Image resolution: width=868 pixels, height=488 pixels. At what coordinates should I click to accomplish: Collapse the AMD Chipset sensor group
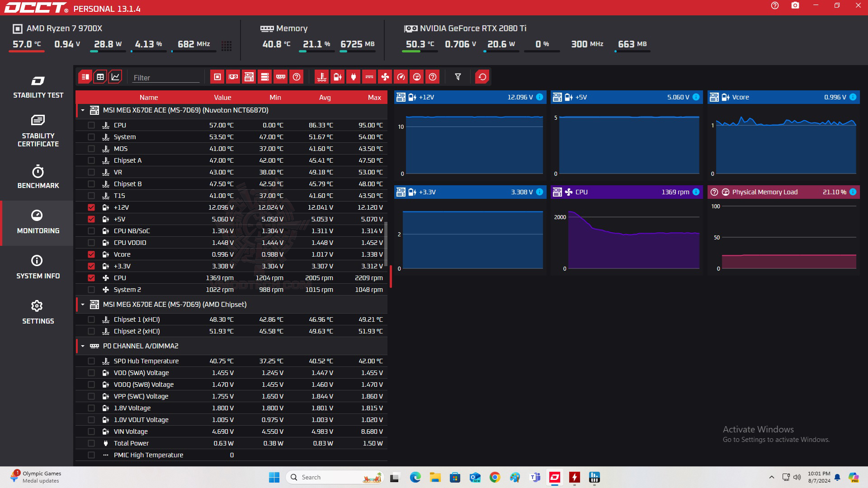(x=83, y=305)
